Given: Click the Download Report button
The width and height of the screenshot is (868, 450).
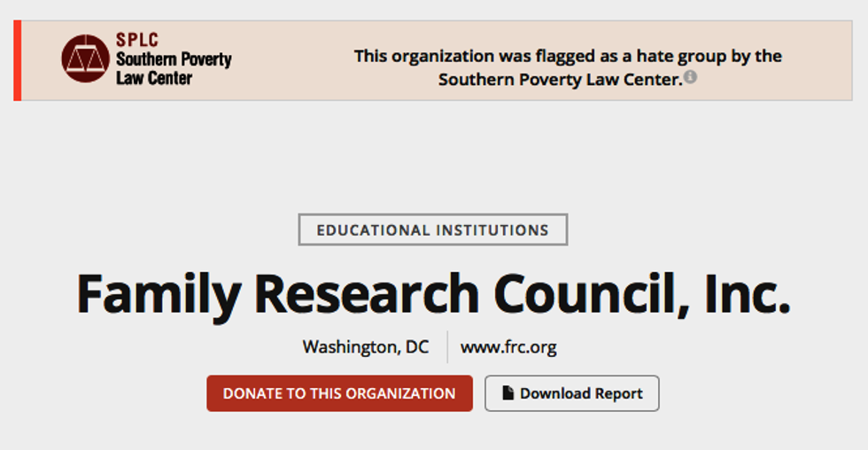Looking at the screenshot, I should [571, 393].
